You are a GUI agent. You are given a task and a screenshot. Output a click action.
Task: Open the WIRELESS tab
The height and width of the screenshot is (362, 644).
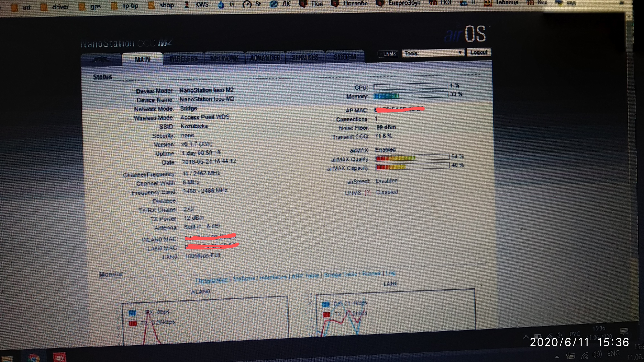pos(184,59)
